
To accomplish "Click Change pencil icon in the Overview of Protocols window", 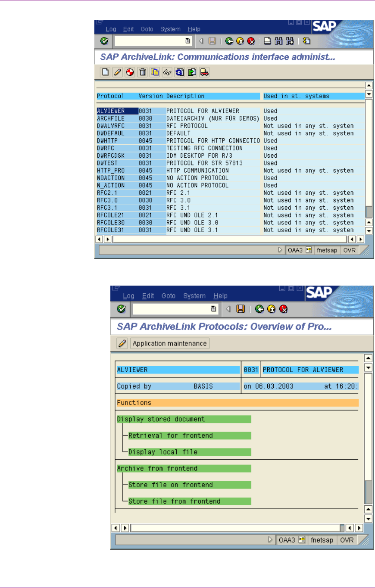I will (122, 343).
